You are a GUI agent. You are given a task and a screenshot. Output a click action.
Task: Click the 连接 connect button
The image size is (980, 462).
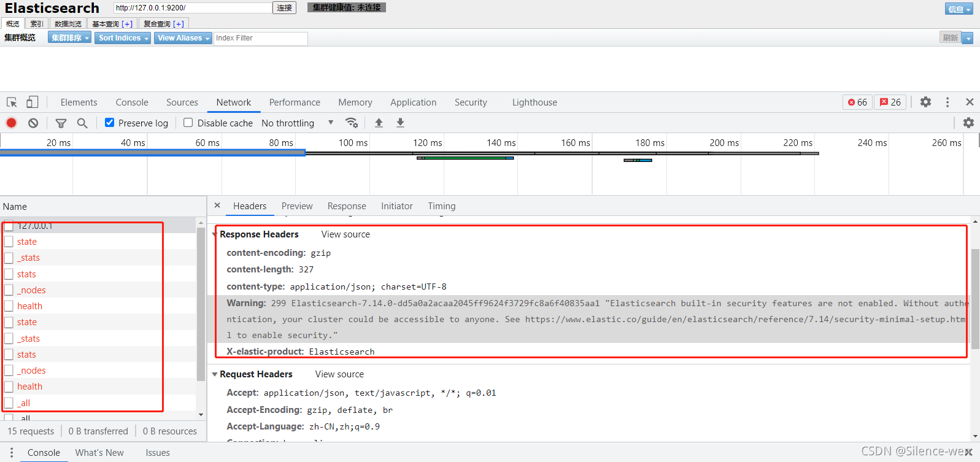tap(285, 8)
